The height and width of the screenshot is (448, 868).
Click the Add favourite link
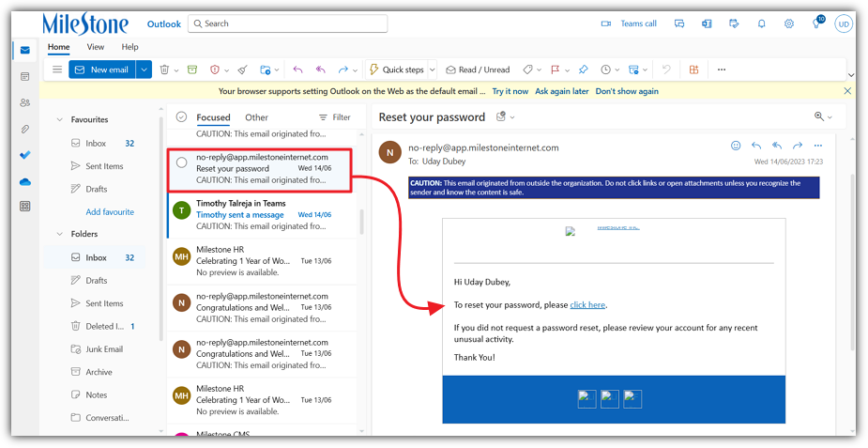(x=110, y=212)
